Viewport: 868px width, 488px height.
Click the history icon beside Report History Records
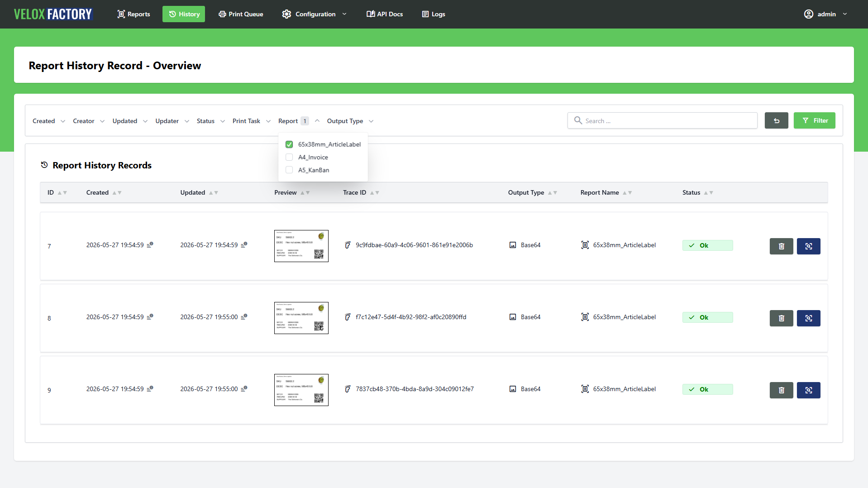click(44, 165)
